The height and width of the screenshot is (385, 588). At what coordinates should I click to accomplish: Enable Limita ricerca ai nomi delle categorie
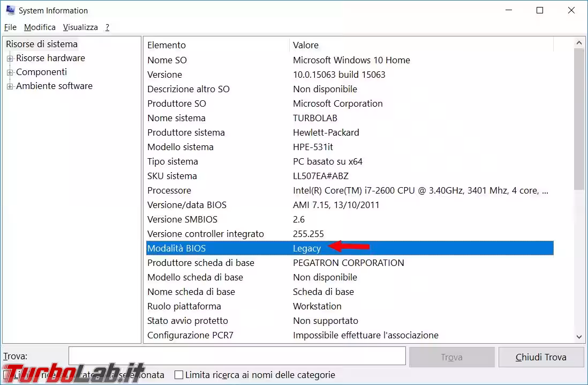point(179,375)
